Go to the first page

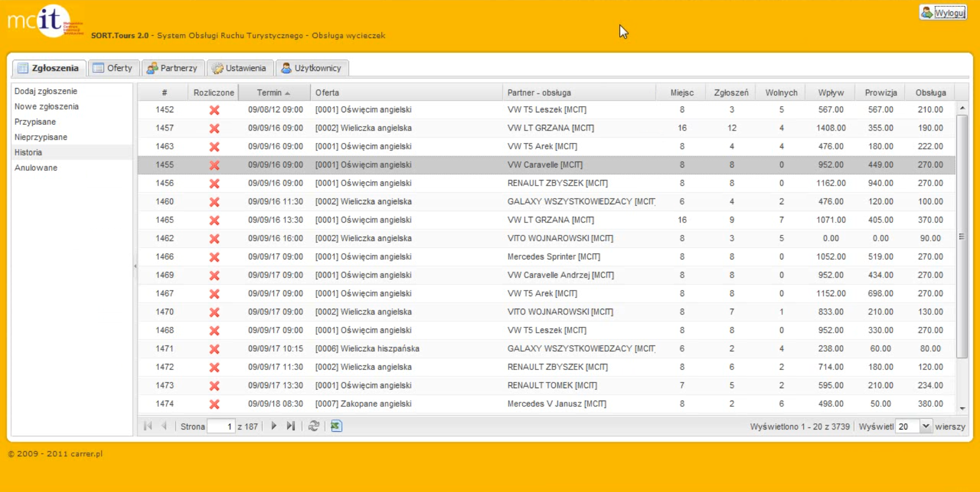(148, 426)
